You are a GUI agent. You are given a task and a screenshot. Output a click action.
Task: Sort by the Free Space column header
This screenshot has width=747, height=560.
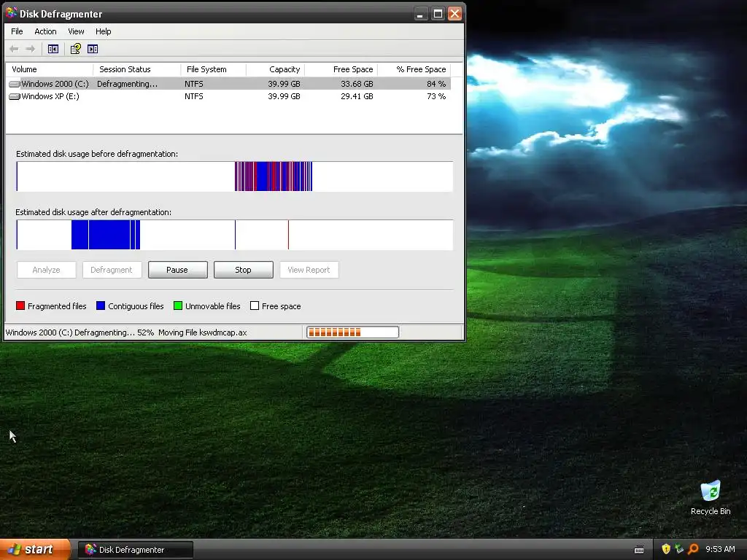tap(341, 69)
